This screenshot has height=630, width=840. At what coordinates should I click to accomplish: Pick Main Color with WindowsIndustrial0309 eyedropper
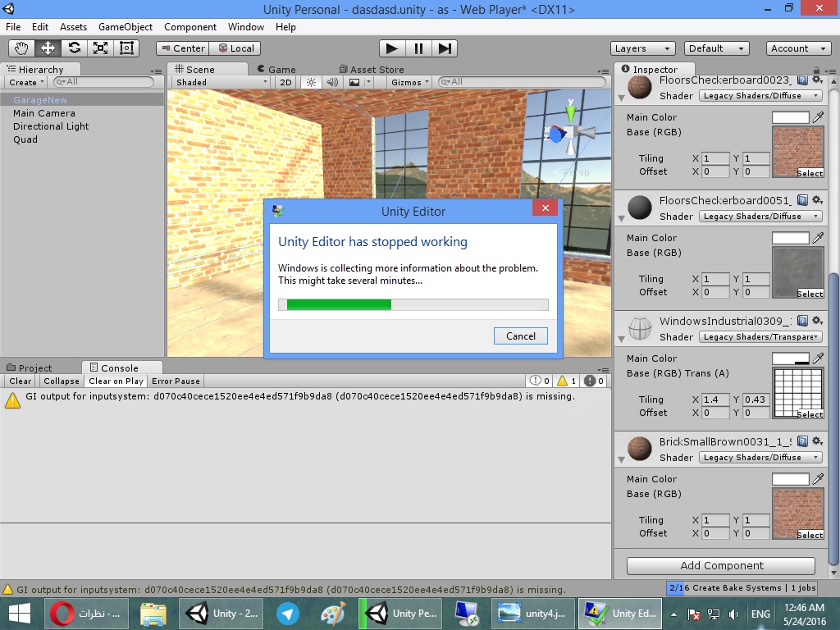point(818,359)
